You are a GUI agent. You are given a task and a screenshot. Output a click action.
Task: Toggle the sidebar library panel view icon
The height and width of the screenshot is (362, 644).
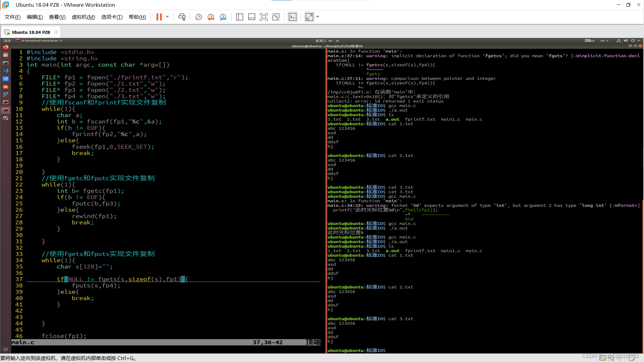(239, 17)
